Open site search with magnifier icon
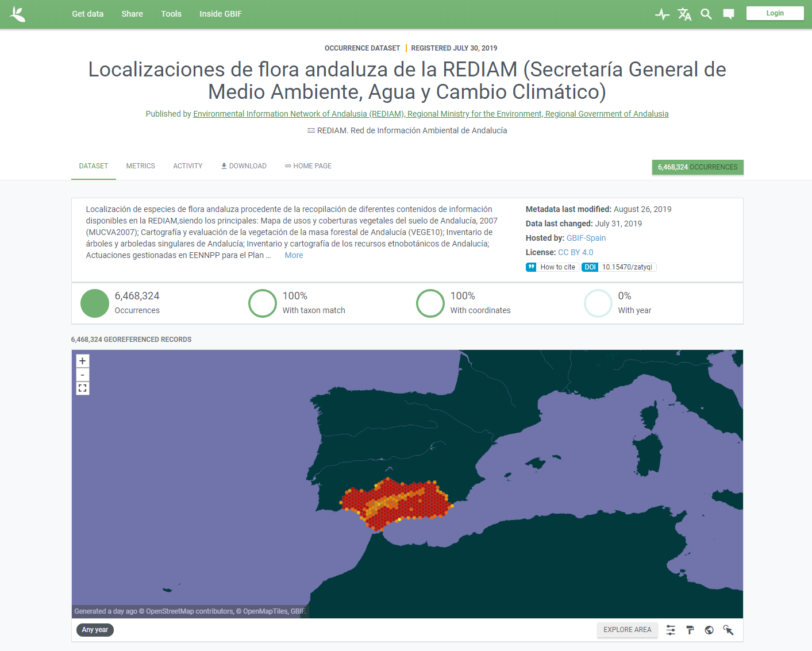The width and height of the screenshot is (812, 651). (706, 14)
